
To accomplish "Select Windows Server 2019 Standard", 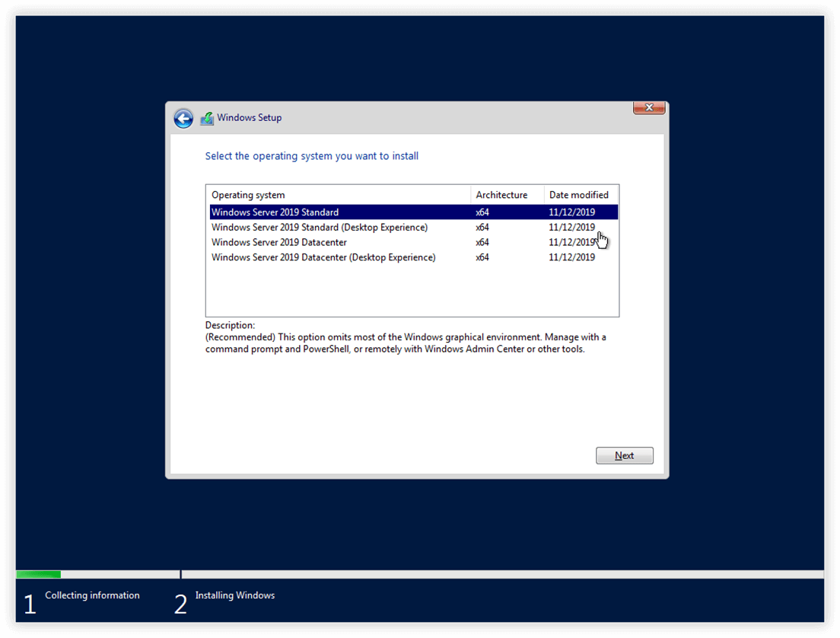I will coord(414,212).
